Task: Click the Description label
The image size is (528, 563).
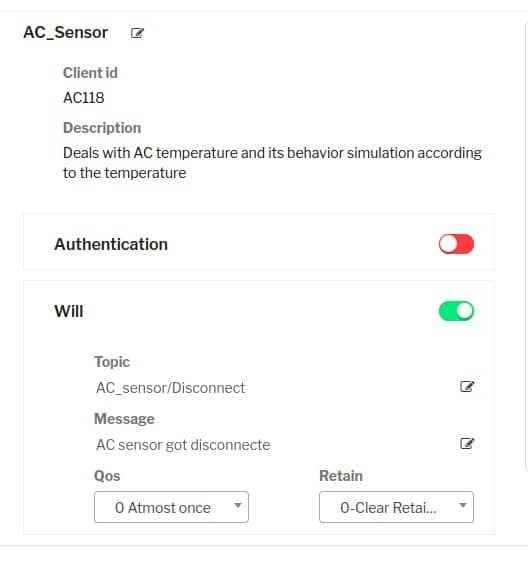Action: pos(102,128)
